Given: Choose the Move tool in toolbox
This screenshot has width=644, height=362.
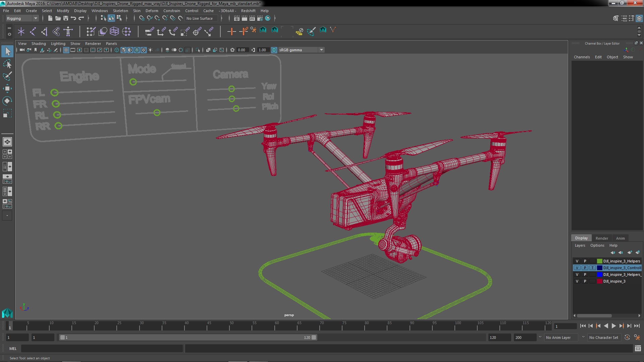Looking at the screenshot, I should click(7, 88).
